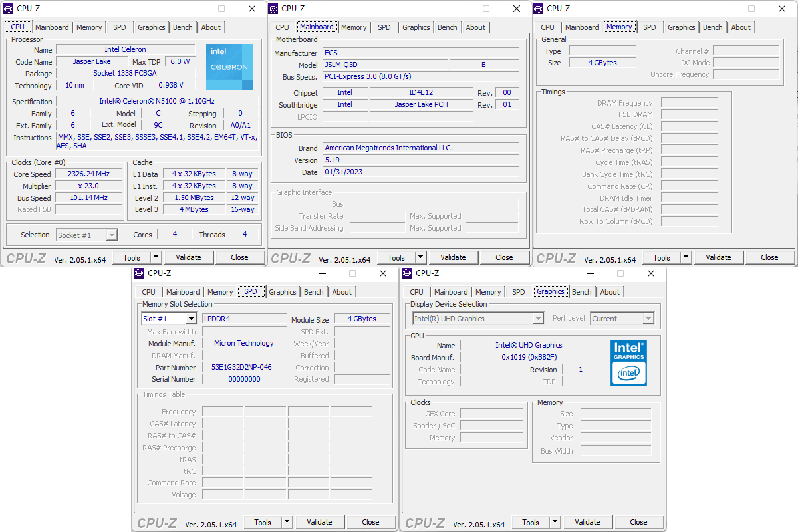Open the About tab in the Graphics window

coord(610,292)
